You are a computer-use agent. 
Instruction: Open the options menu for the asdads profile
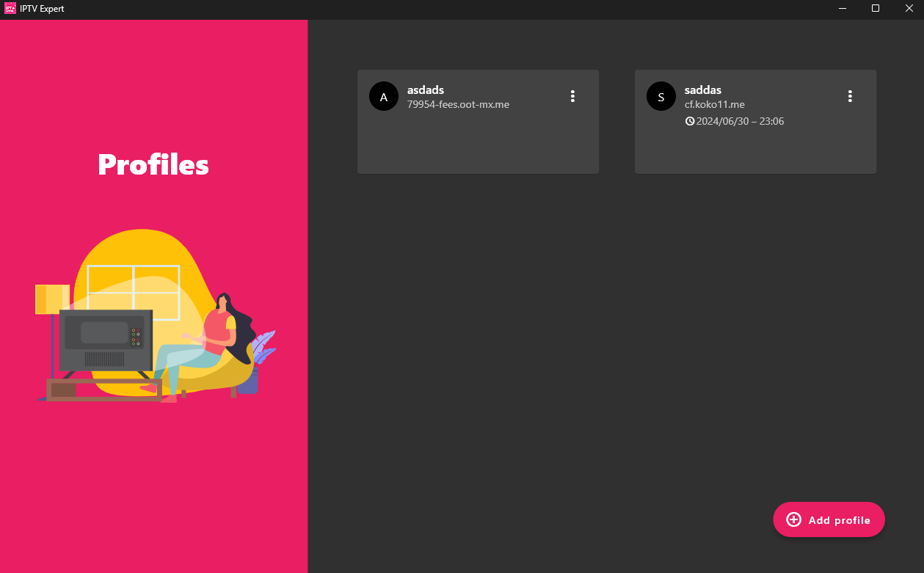(572, 96)
